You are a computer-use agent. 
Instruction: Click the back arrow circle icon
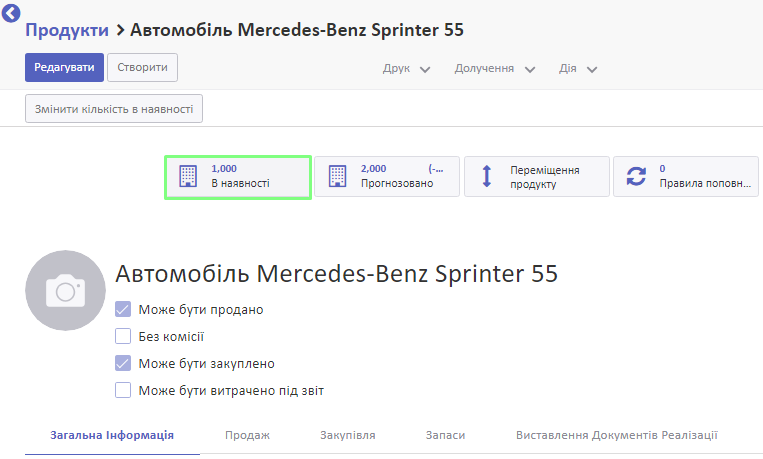coord(11,13)
